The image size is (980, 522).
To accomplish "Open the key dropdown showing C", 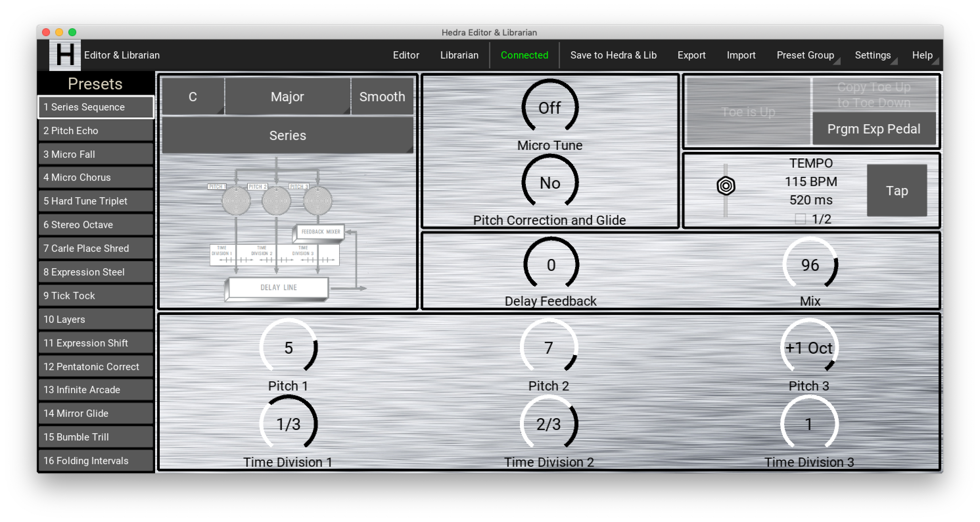I will point(193,97).
